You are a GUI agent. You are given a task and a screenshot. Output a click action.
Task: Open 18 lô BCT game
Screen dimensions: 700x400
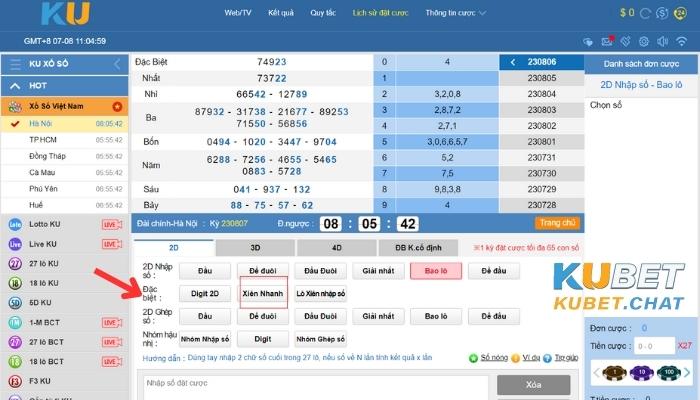click(46, 362)
